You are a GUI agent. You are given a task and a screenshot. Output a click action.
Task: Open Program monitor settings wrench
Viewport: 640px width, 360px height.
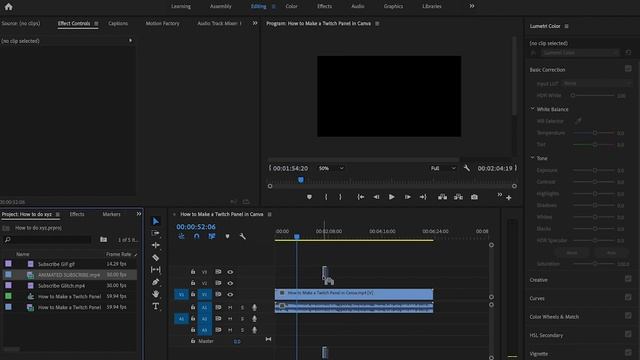click(x=467, y=168)
